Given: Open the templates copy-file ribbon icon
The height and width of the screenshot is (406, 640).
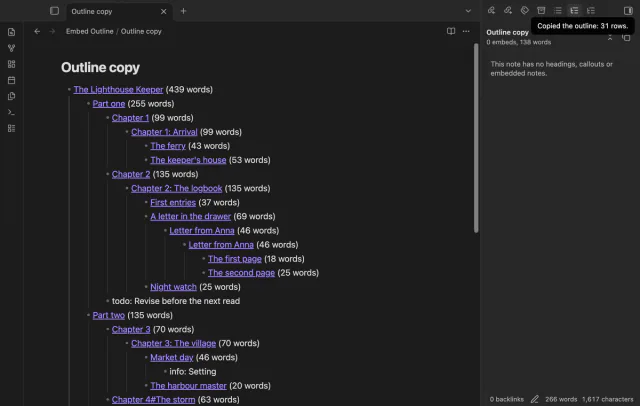Looking at the screenshot, I should point(11,96).
